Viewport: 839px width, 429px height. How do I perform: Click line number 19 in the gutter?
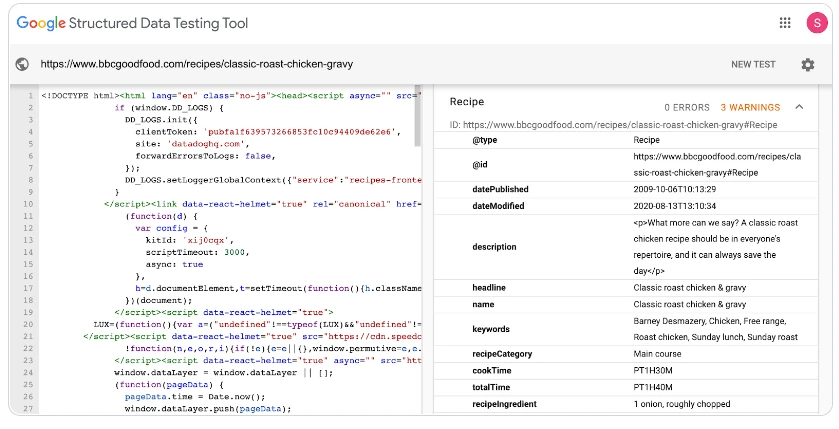pos(28,312)
